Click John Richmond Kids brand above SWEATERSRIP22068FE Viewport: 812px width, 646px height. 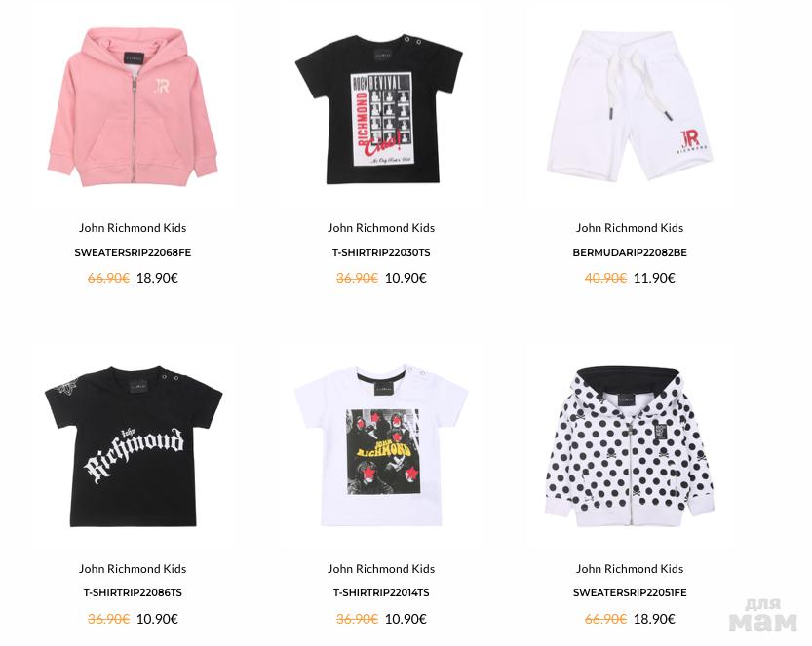click(x=133, y=228)
